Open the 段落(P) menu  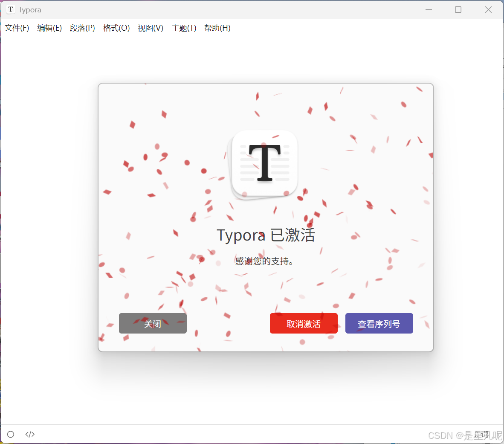(x=83, y=28)
